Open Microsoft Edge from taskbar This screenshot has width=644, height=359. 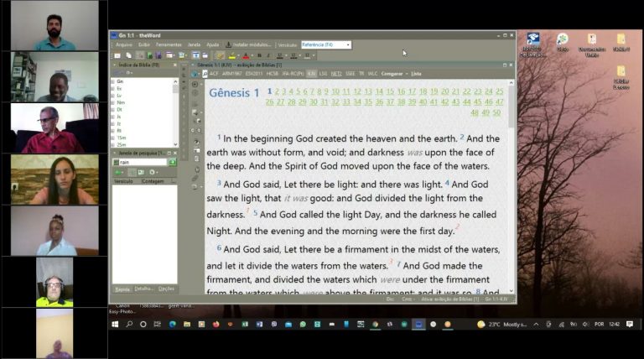(x=172, y=324)
